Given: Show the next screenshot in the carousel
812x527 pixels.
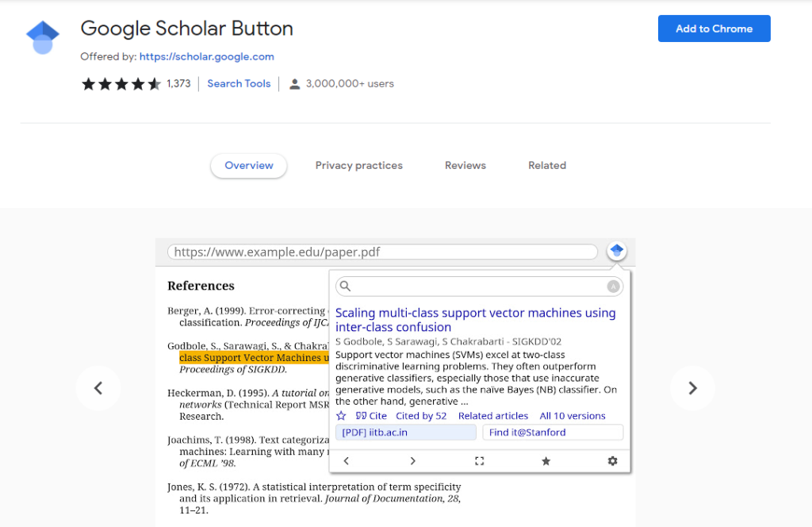Looking at the screenshot, I should coord(692,388).
